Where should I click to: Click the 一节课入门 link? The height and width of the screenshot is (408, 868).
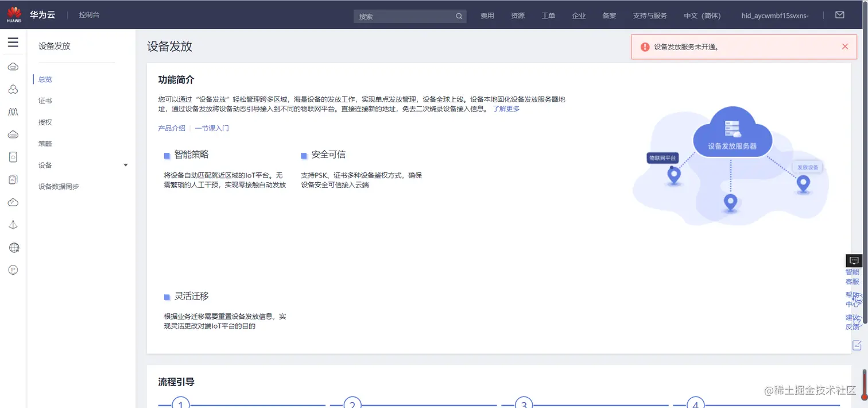(212, 128)
